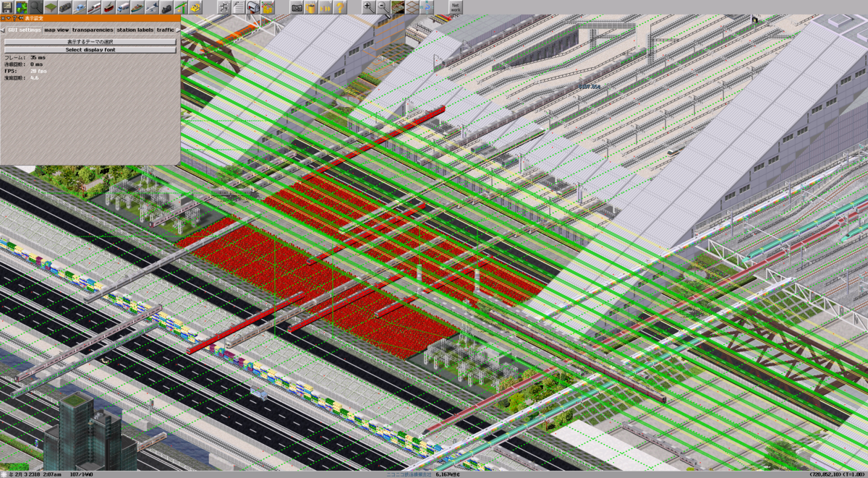Zoom in with the plus magnifier
The image size is (868, 478).
(368, 7)
